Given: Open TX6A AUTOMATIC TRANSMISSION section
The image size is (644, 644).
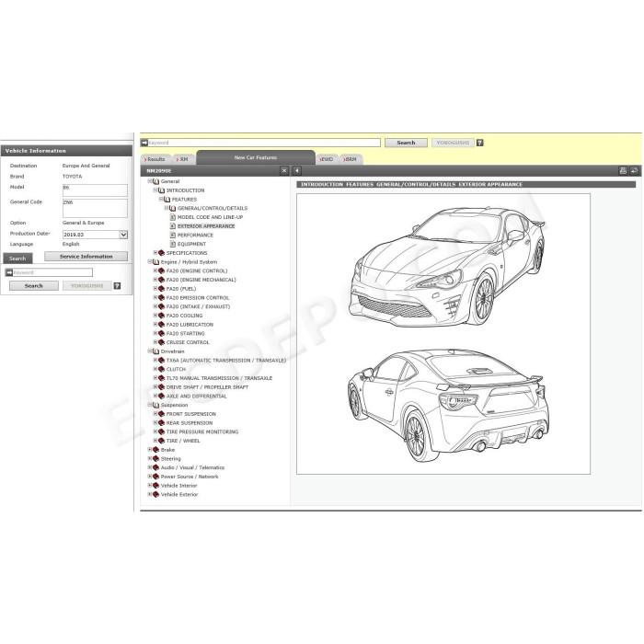Looking at the screenshot, I should click(226, 361).
